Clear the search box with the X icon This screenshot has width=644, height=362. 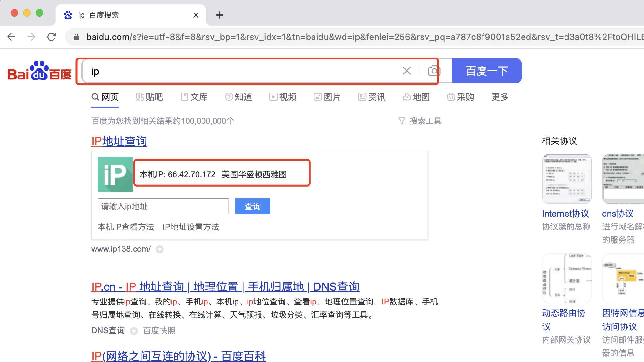(x=406, y=71)
